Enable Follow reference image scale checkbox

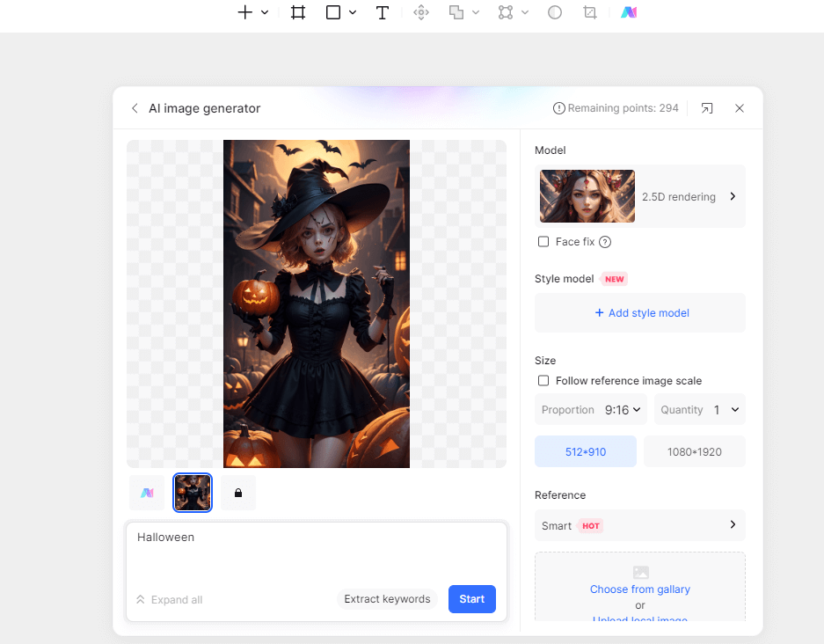coord(543,380)
